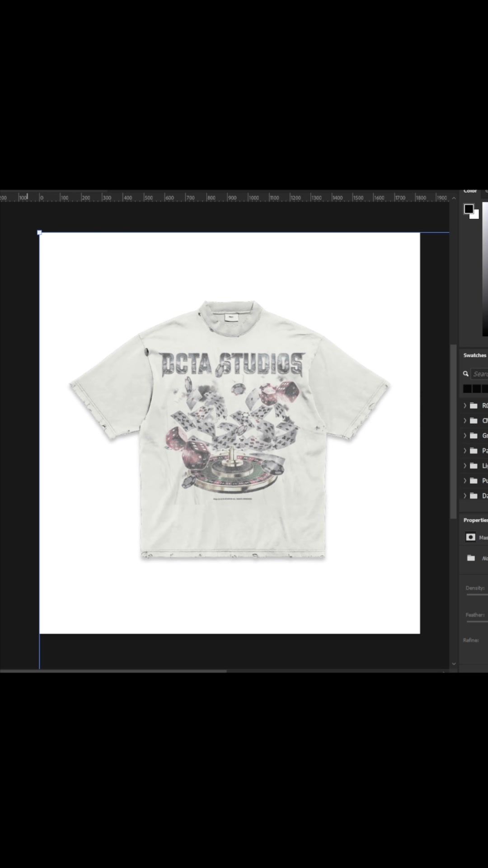Adjust the Density slider
Image resolution: width=488 pixels, height=868 pixels.
(x=477, y=594)
